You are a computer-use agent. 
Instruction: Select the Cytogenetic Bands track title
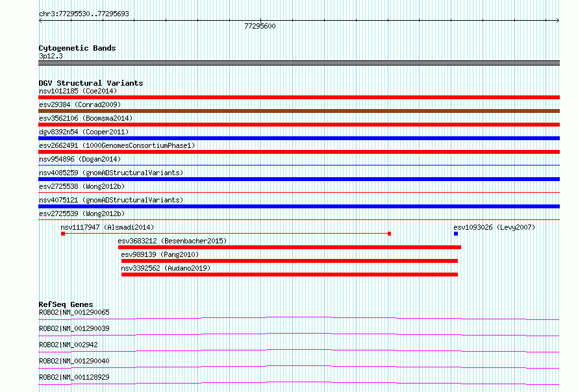coord(77,48)
